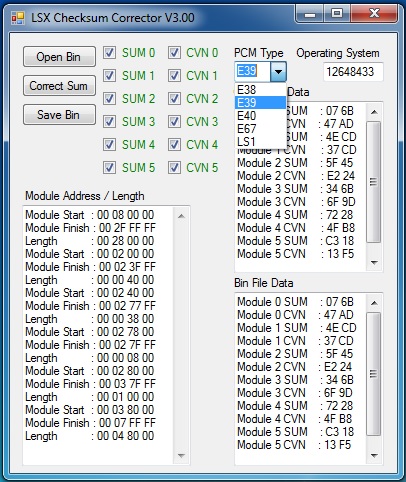
Task: Click 'Length : 00 00 08 00' row
Action: [x=90, y=358]
